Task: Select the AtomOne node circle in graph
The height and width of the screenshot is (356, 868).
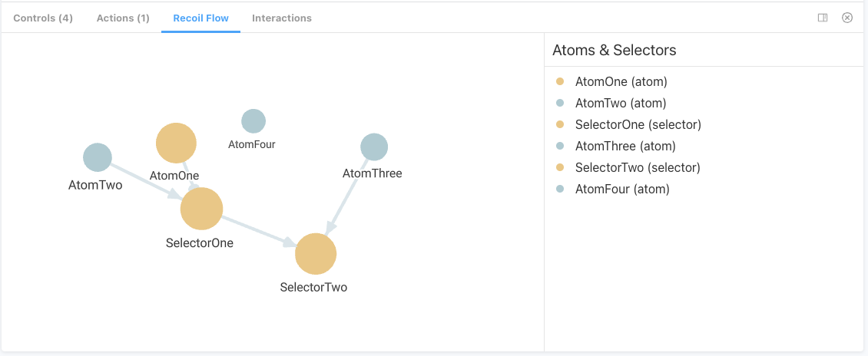Action: coord(176,143)
